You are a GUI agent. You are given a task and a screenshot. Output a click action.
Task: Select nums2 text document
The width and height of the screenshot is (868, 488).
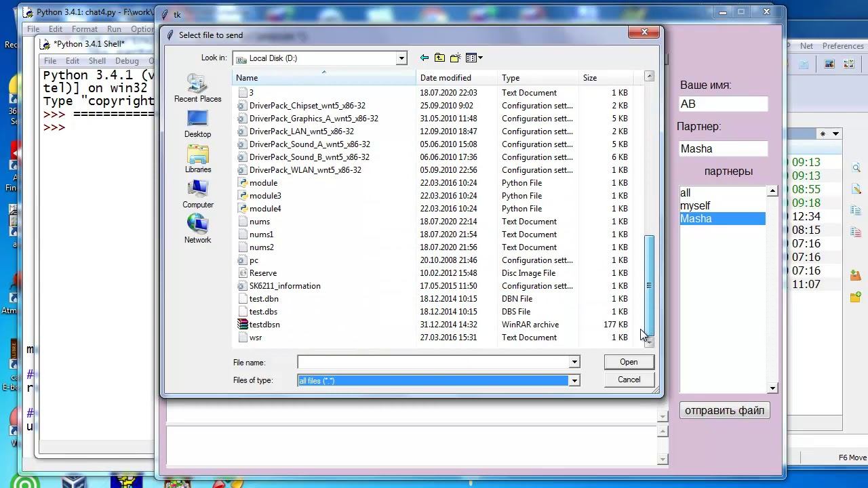(x=261, y=247)
